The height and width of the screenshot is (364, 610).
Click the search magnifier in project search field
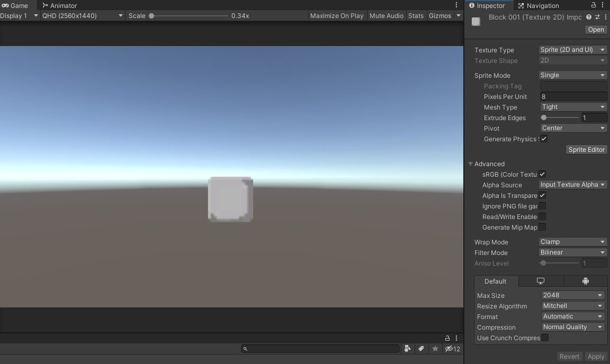tap(245, 349)
